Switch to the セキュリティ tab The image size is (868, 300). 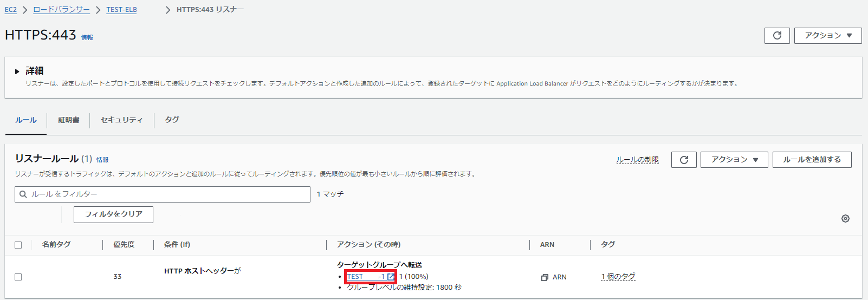(x=122, y=120)
